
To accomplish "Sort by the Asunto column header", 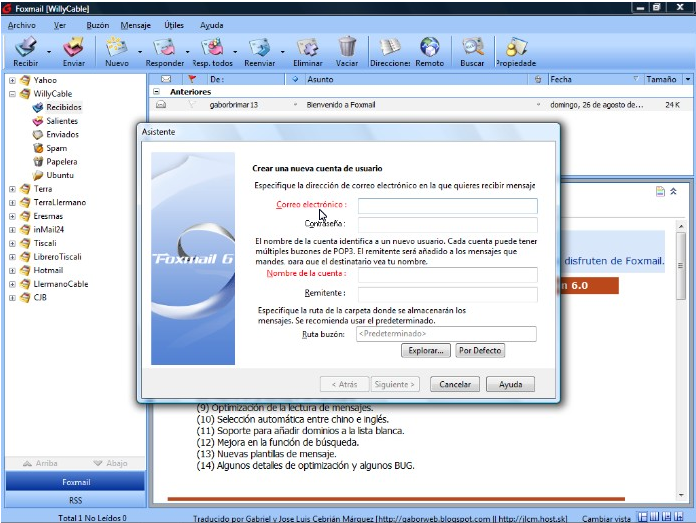I will tap(417, 79).
